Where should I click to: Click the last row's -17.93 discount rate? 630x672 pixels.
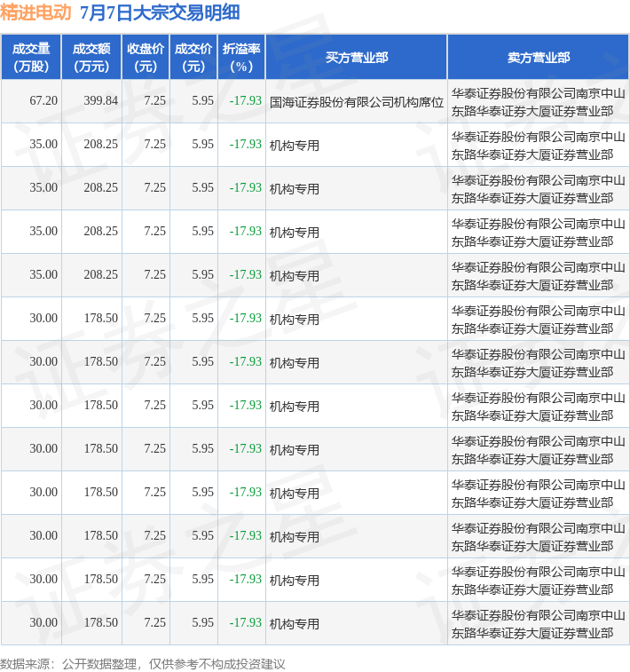246,622
